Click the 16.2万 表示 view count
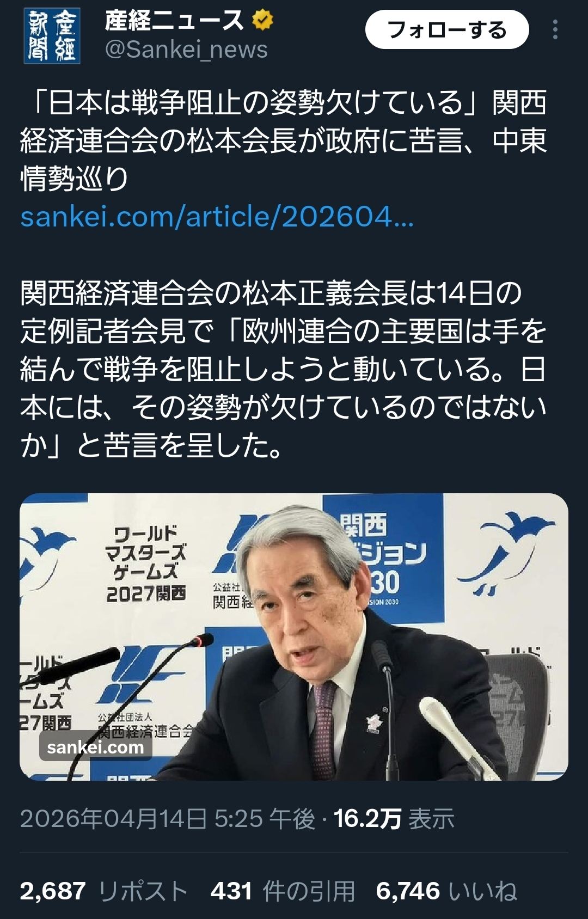 pyautogui.click(x=394, y=818)
